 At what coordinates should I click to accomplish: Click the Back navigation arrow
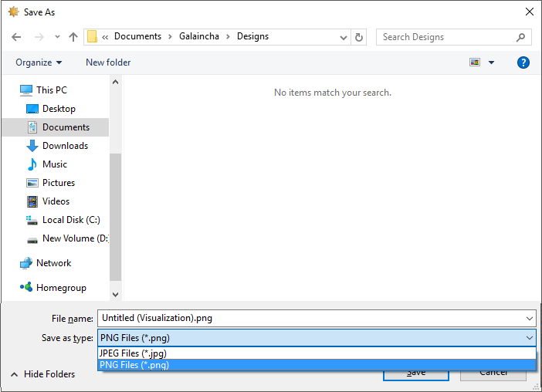pos(16,37)
